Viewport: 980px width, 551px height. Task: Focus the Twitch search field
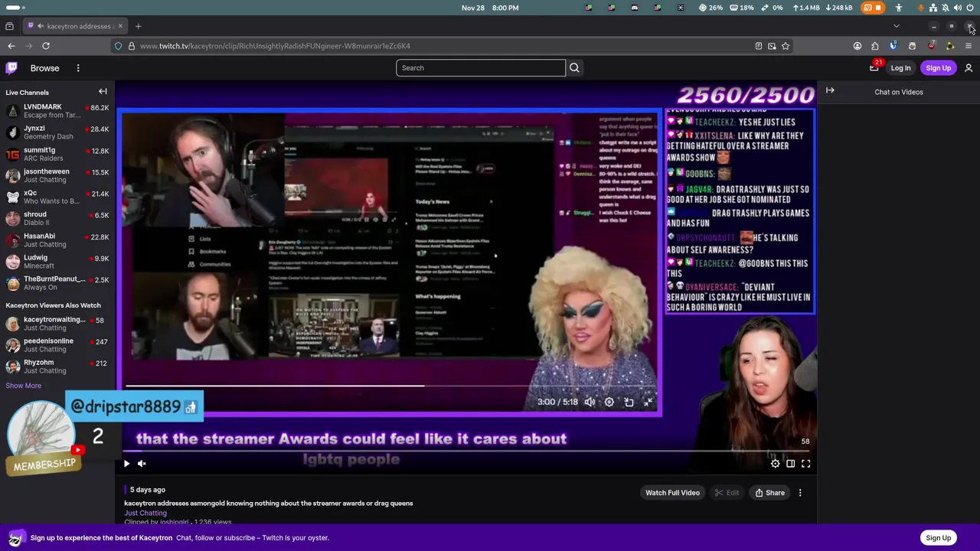481,68
